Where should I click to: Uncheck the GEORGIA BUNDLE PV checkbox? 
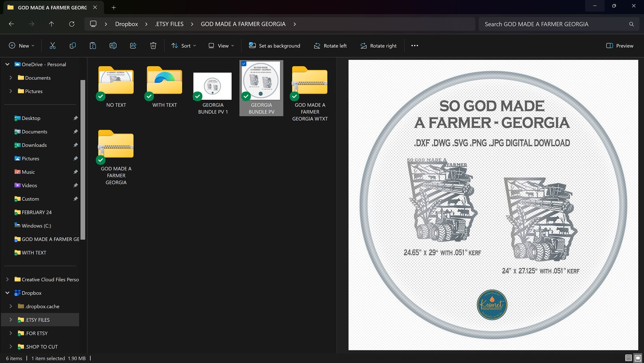(x=244, y=64)
